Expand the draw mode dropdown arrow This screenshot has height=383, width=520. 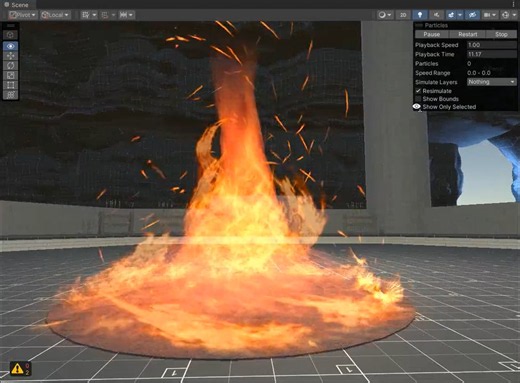390,15
